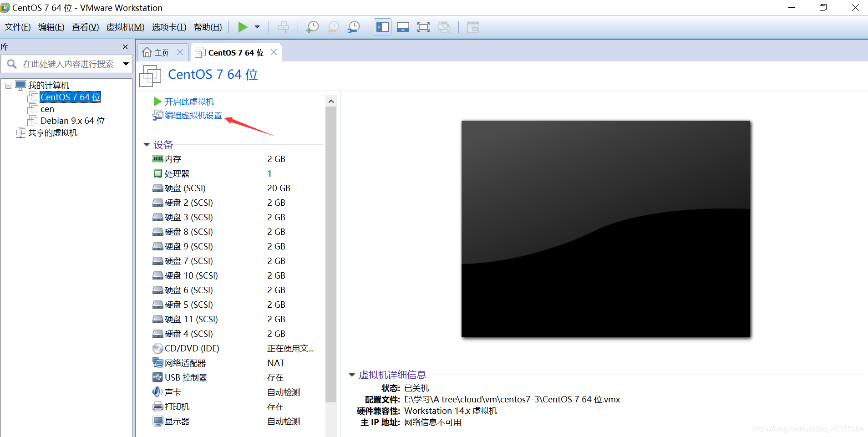The width and height of the screenshot is (868, 437).
Task: Click the console view toolbar icon
Action: tap(473, 27)
